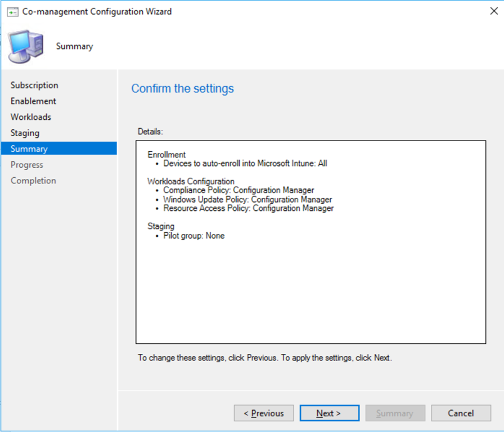Viewport: 504px width, 432px height.
Task: Click the 'Details:' label
Action: (150, 132)
